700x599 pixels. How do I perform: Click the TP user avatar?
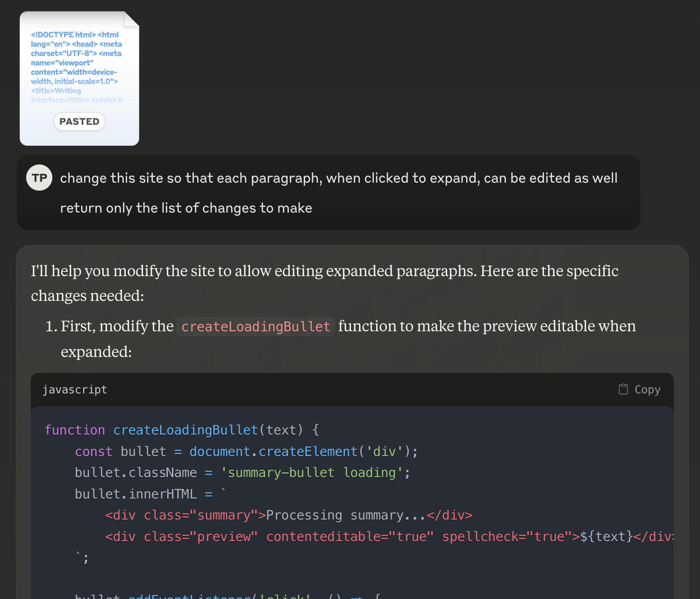coord(39,178)
